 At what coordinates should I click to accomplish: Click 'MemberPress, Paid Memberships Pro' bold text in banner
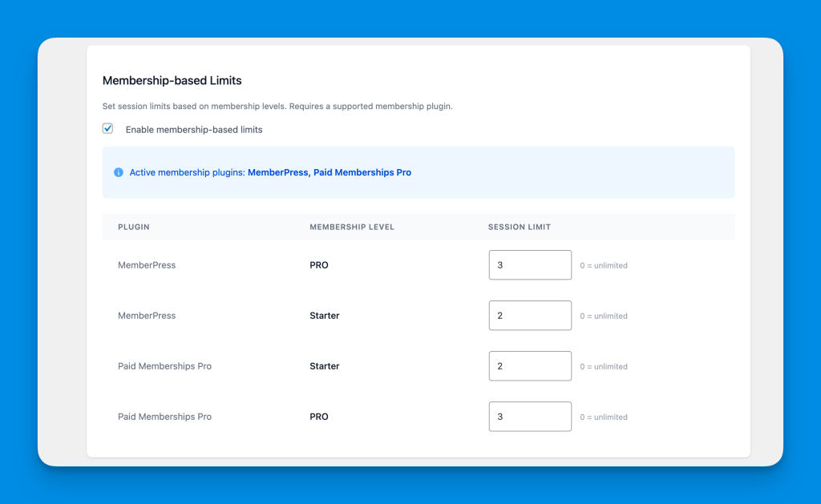click(x=329, y=172)
